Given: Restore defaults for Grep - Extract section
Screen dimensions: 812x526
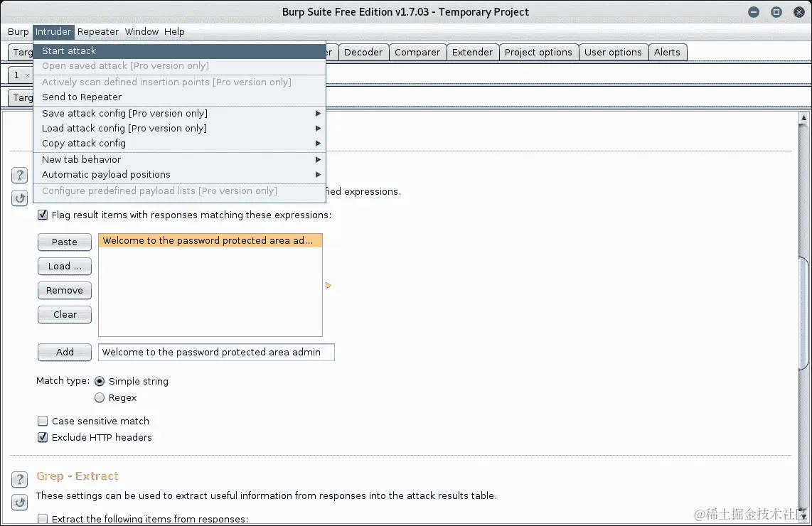Looking at the screenshot, I should click(x=20, y=502).
